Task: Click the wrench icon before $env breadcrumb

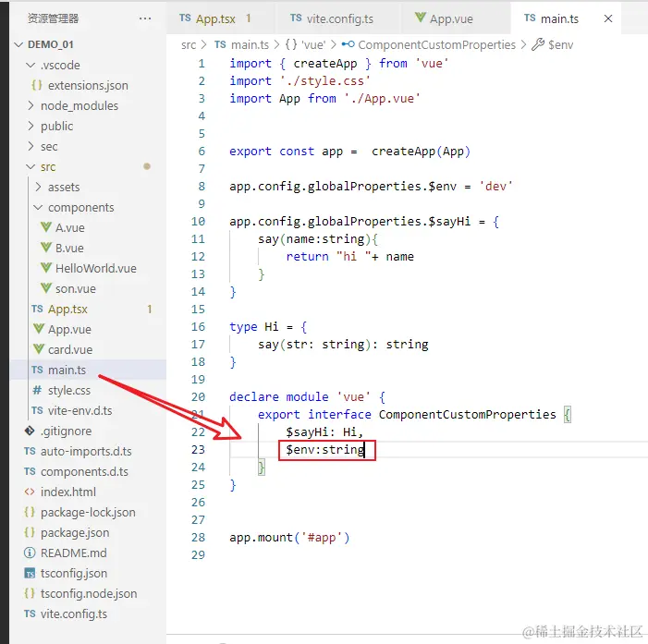Action: click(x=538, y=44)
